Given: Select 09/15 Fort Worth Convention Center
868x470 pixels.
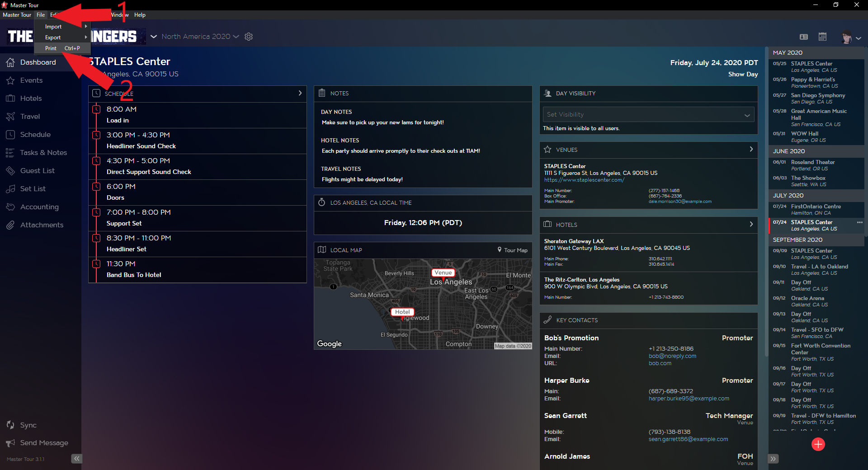Looking at the screenshot, I should pos(816,352).
